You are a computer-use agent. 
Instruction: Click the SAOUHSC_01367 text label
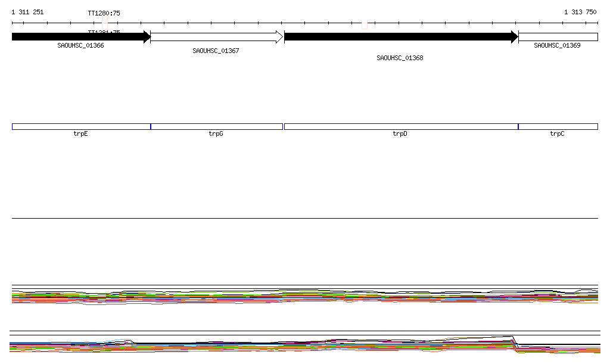(216, 51)
